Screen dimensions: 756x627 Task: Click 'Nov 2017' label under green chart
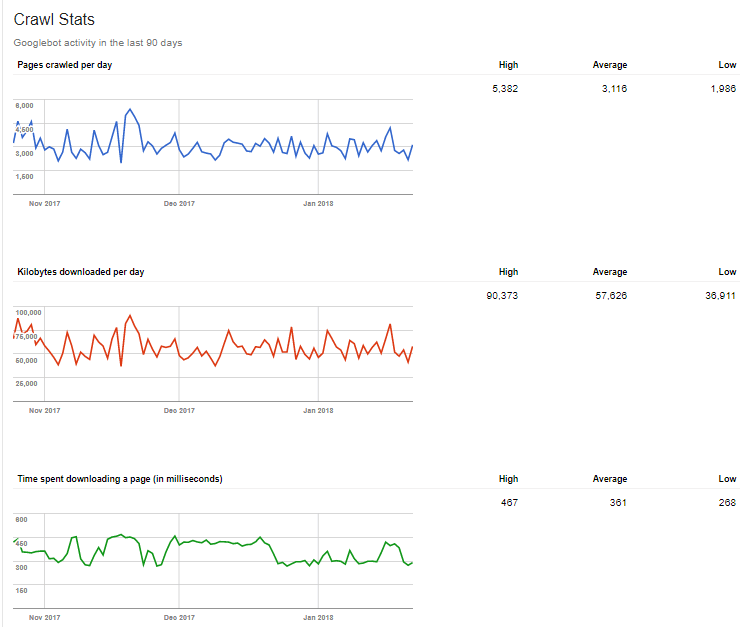(44, 617)
